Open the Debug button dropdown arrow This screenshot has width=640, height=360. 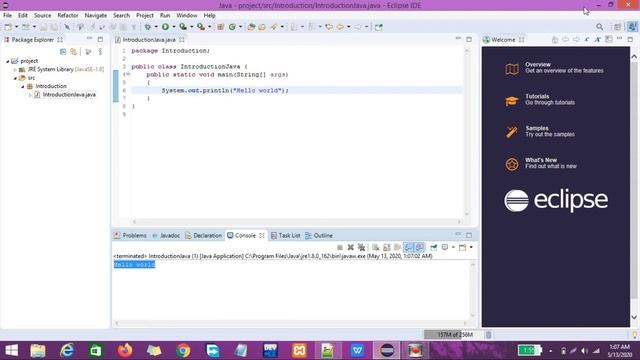coord(156,27)
